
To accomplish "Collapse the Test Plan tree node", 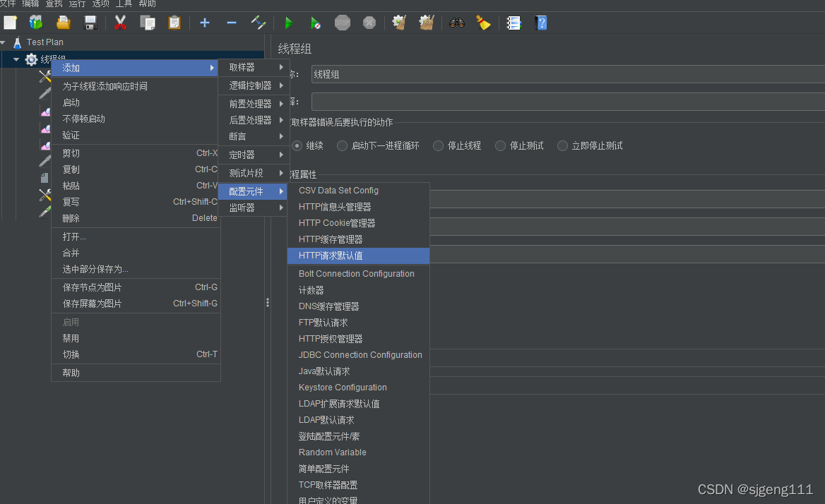I will pos(6,42).
